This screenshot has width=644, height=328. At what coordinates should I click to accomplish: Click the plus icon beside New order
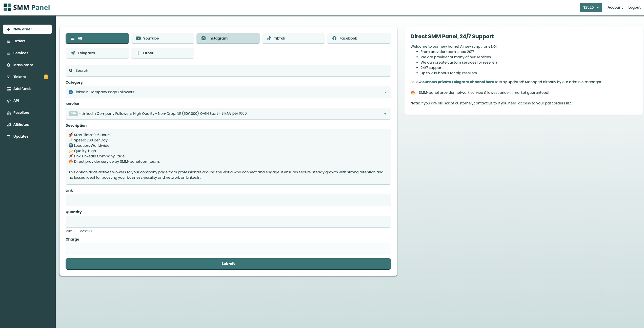[8, 29]
